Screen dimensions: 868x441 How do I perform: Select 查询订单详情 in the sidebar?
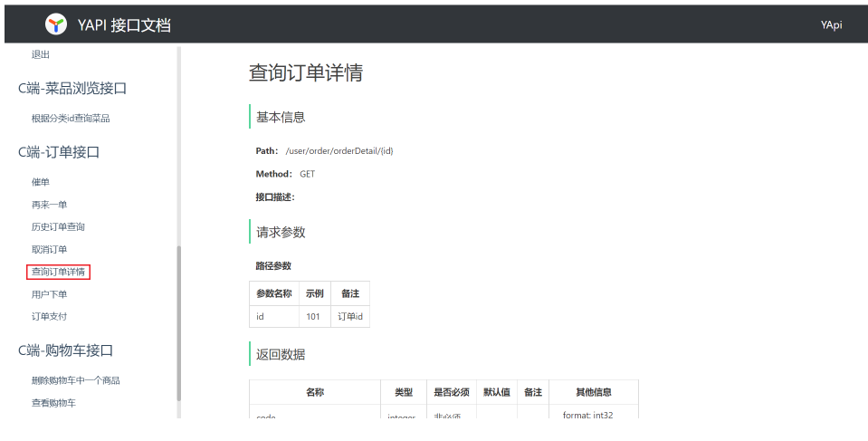[58, 272]
